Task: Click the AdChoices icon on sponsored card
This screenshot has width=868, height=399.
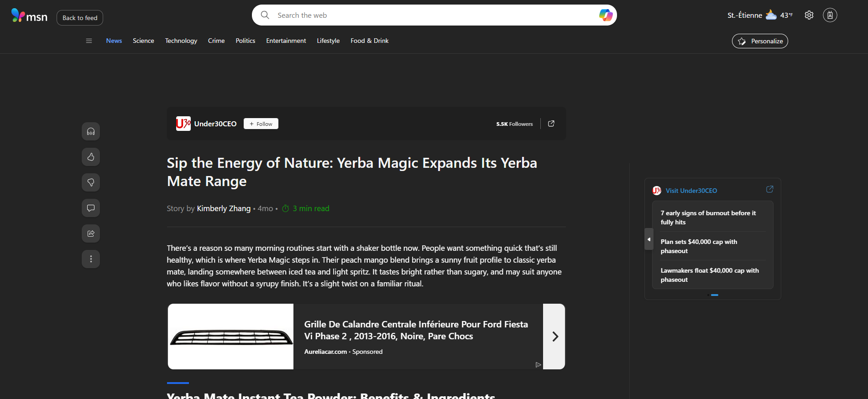Action: [538, 364]
